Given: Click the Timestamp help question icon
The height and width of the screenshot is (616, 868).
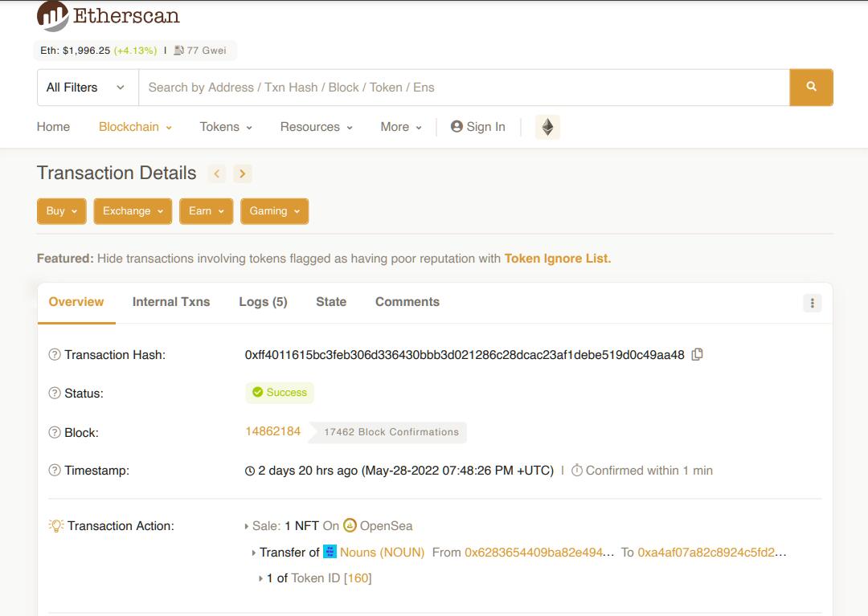Looking at the screenshot, I should [x=55, y=471].
